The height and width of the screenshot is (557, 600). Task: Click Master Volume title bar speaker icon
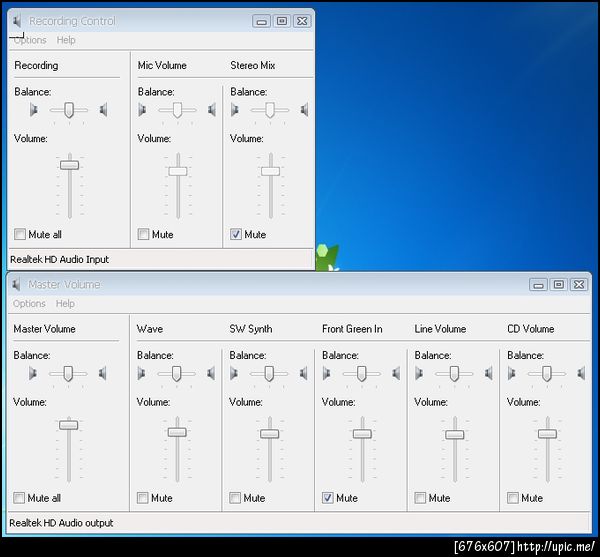click(x=16, y=285)
